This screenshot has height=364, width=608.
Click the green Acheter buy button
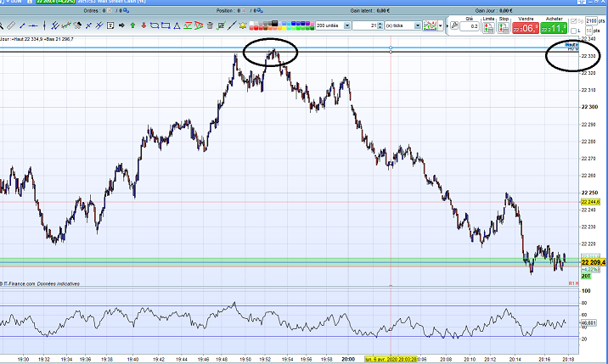[554, 28]
